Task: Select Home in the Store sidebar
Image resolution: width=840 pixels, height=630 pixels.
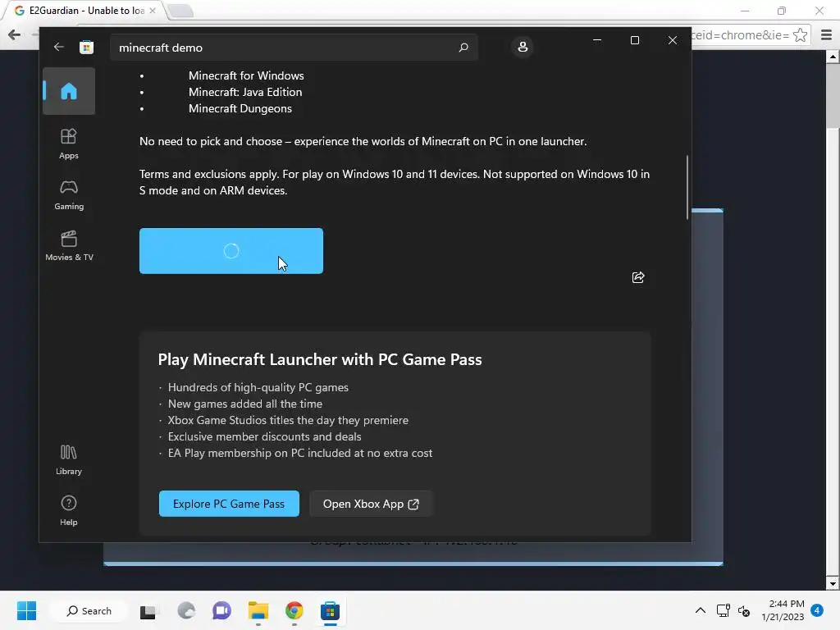Action: click(69, 91)
